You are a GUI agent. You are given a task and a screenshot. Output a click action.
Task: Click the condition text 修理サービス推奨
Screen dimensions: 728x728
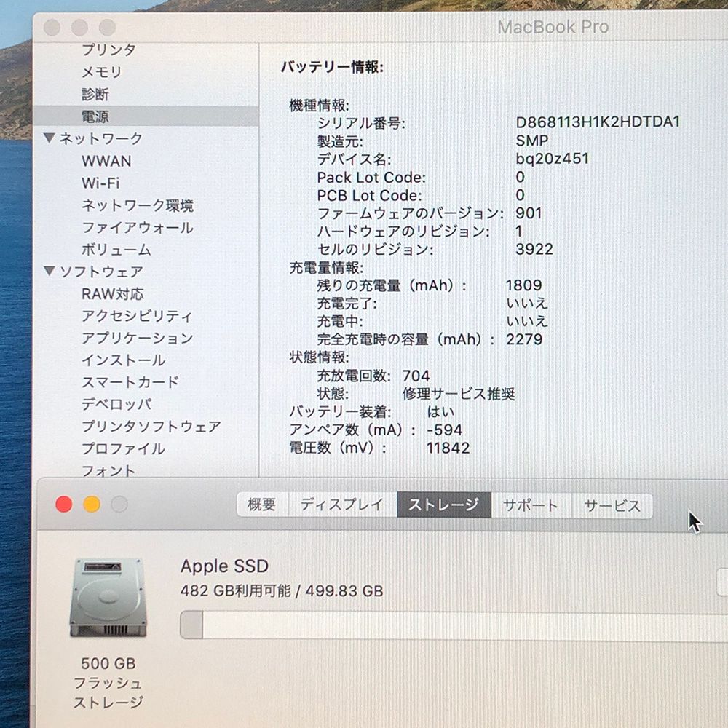point(459,394)
